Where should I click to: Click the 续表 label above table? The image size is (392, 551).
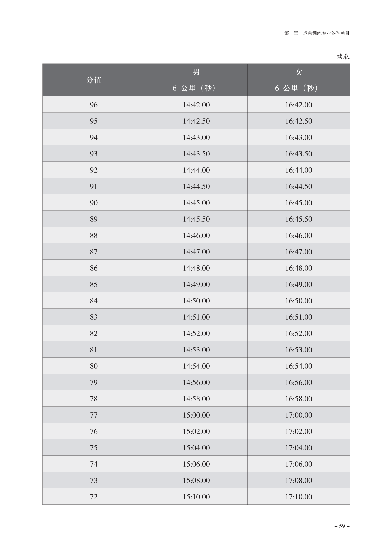(343, 57)
